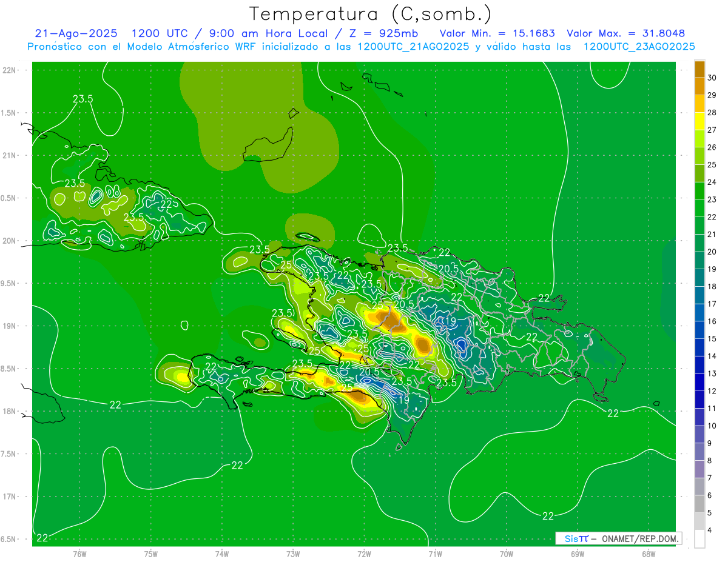Image resolution: width=728 pixels, height=562 pixels.
Task: Click the latitude axis label '20N'
Action: pos(10,241)
